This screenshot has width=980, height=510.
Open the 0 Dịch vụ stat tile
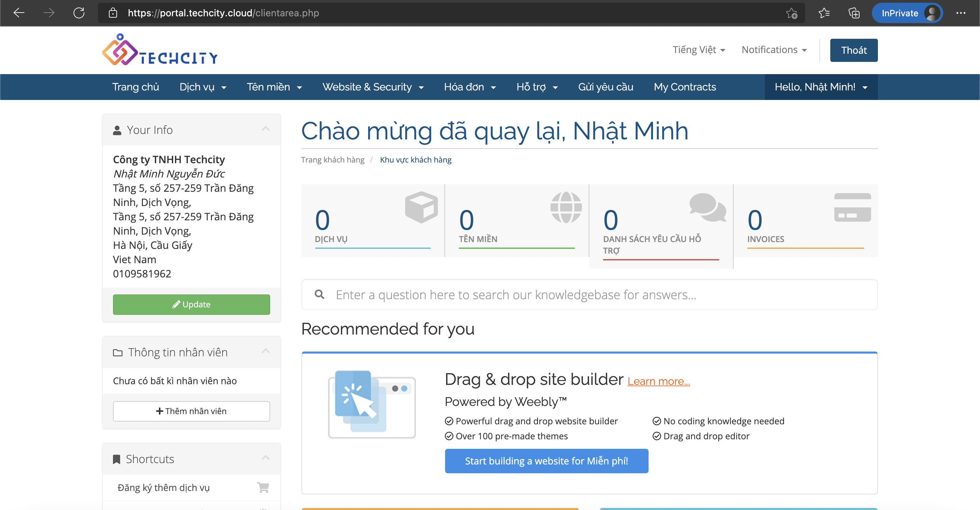coord(373,220)
